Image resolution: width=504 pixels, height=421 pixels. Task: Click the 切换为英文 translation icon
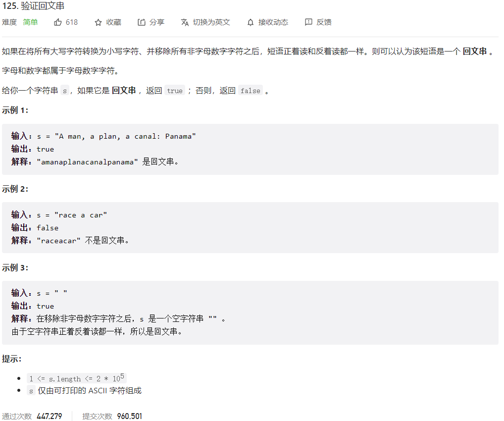pos(184,22)
